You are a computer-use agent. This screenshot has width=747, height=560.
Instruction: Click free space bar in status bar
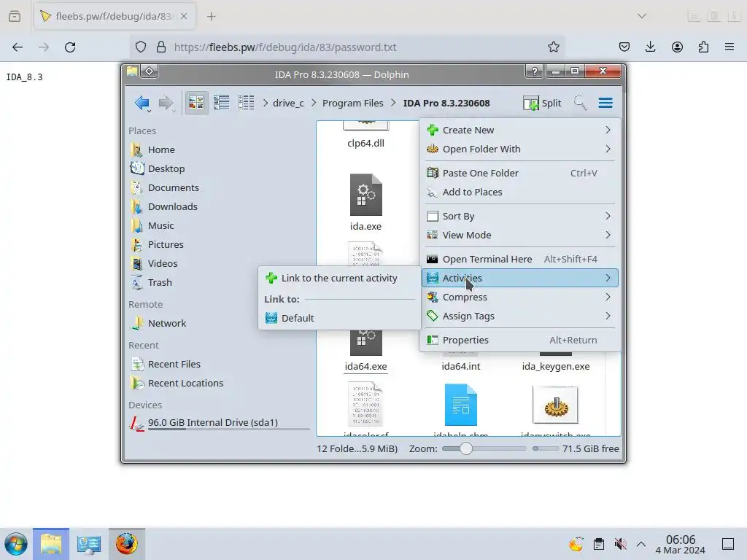click(546, 448)
